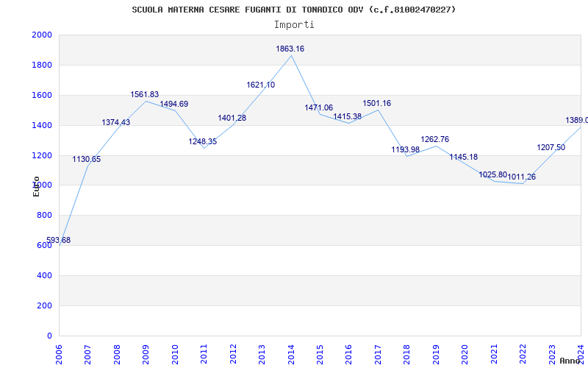Click x-axis year label 2023
The image size is (588, 368).
(x=552, y=355)
